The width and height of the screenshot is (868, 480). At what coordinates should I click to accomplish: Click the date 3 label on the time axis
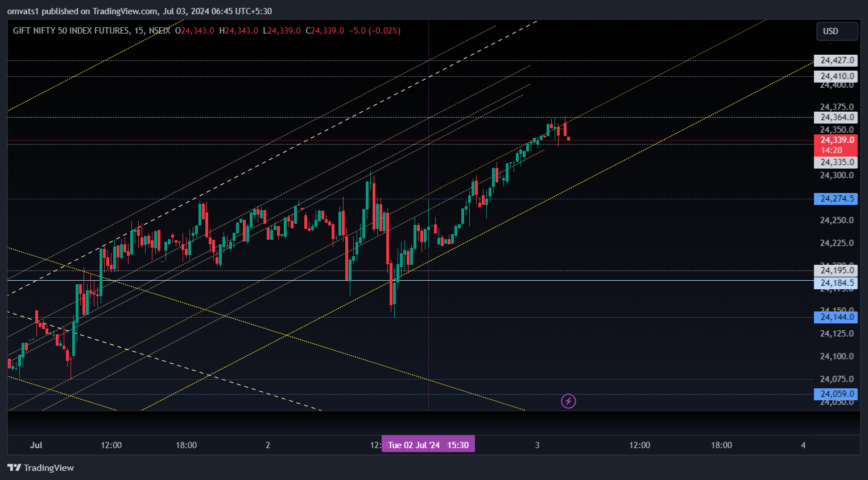tap(538, 445)
